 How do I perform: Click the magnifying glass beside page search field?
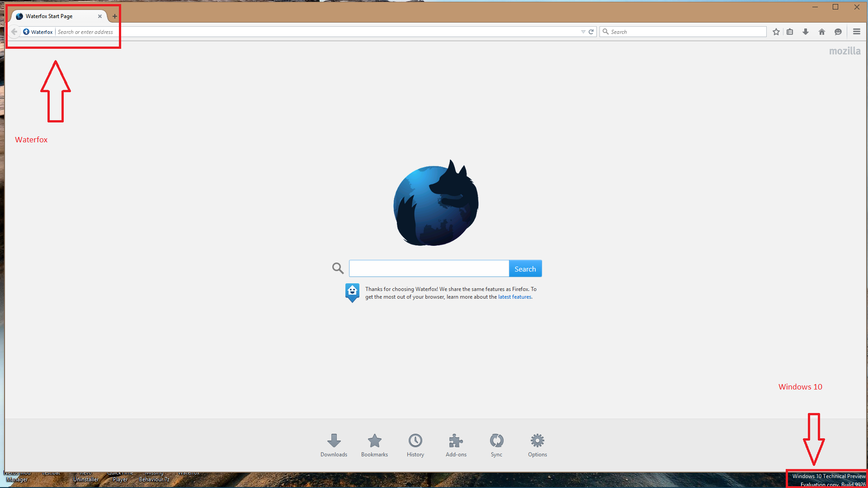(338, 268)
